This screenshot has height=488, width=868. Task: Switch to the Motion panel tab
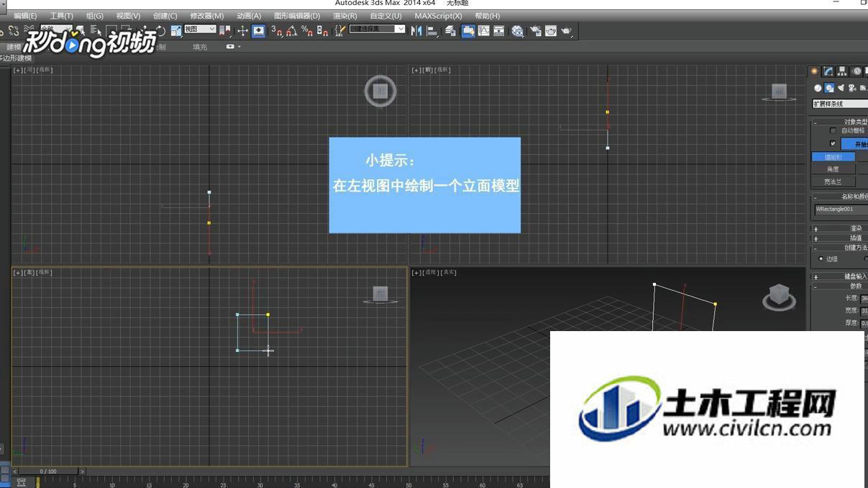[856, 71]
